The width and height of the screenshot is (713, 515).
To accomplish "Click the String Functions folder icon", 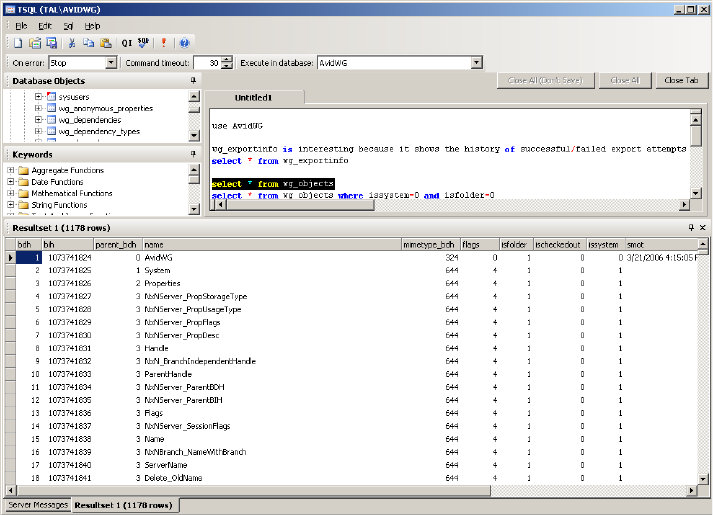I will [24, 205].
